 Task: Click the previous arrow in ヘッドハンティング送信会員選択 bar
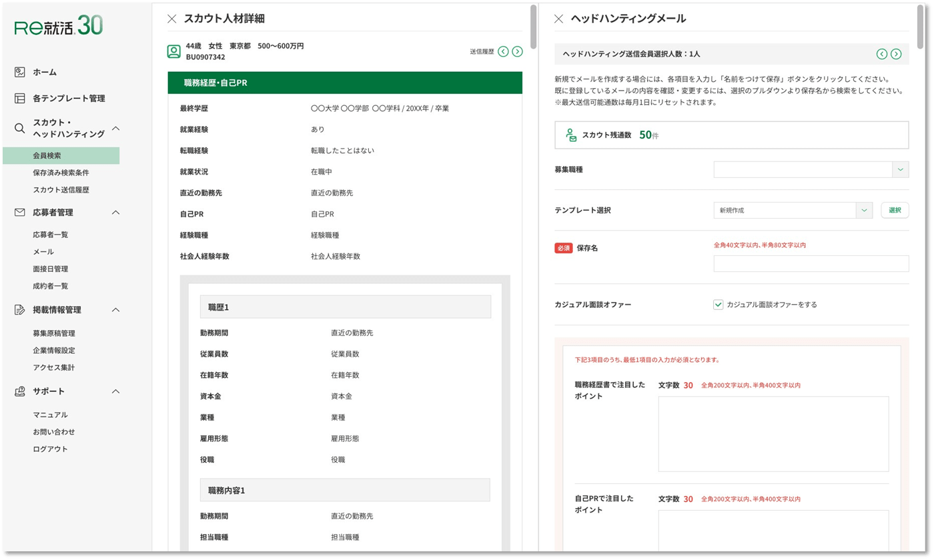883,53
